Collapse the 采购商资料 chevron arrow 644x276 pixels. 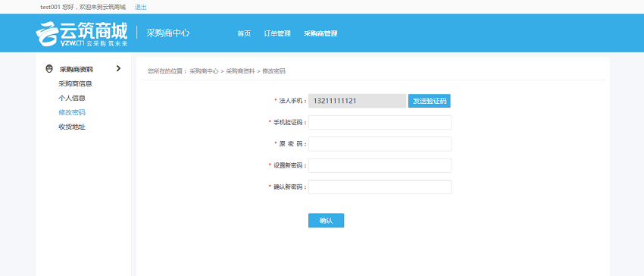coord(119,68)
